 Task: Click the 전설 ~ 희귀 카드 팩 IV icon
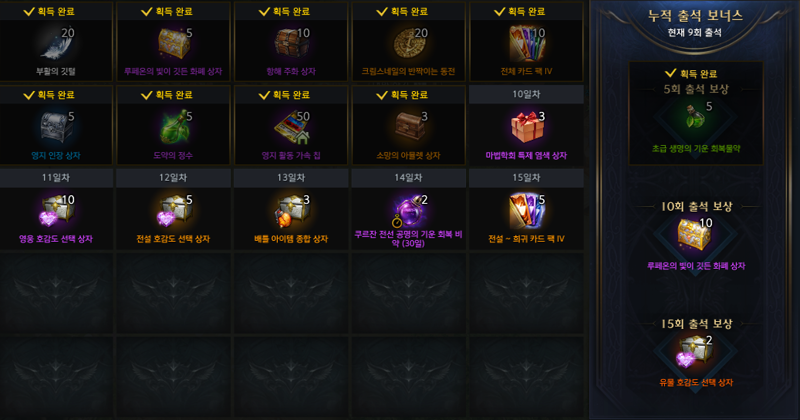527,210
